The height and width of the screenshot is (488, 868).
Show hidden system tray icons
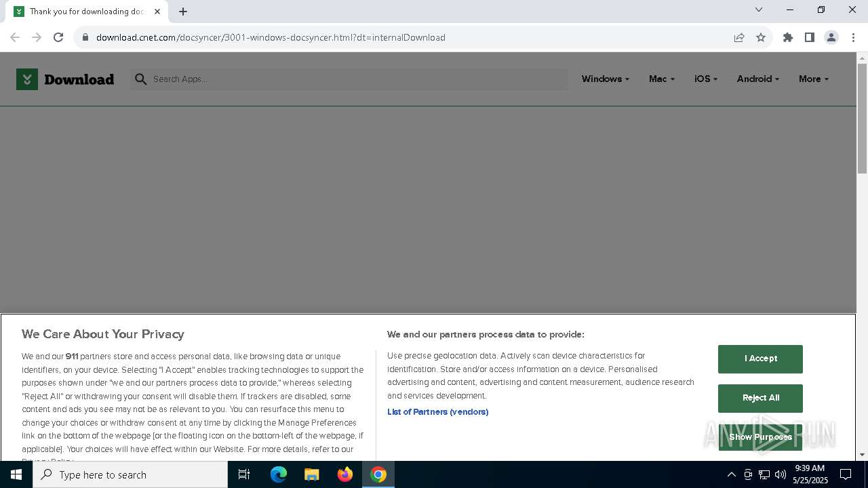731,474
